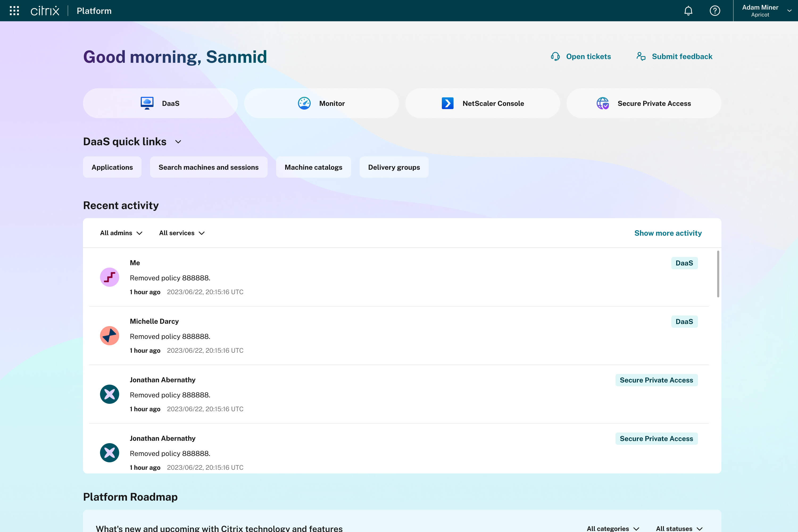This screenshot has height=532, width=798.
Task: Select the Monitor service tab
Action: [x=321, y=103]
